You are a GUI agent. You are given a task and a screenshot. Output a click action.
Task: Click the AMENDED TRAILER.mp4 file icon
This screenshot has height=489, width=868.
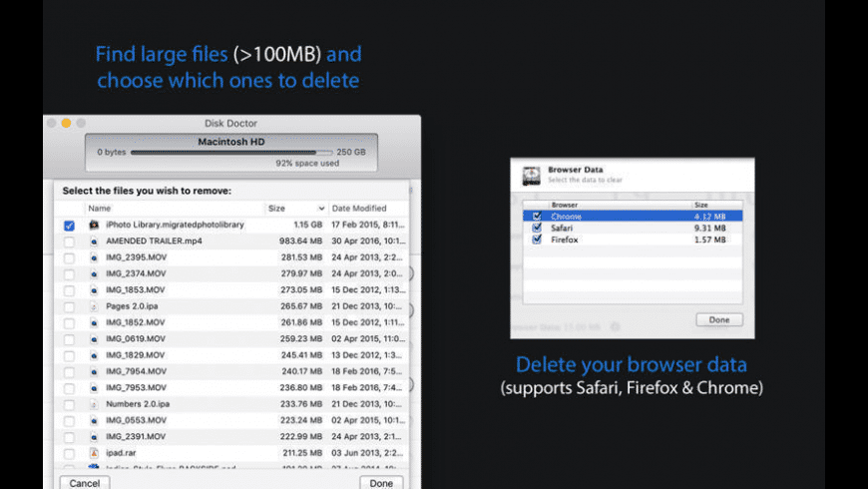(x=94, y=242)
